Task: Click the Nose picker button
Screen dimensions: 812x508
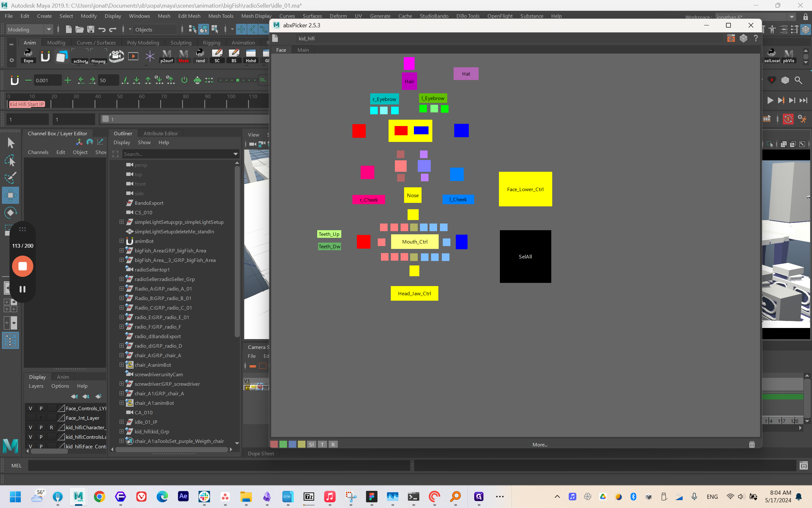Action: [413, 195]
